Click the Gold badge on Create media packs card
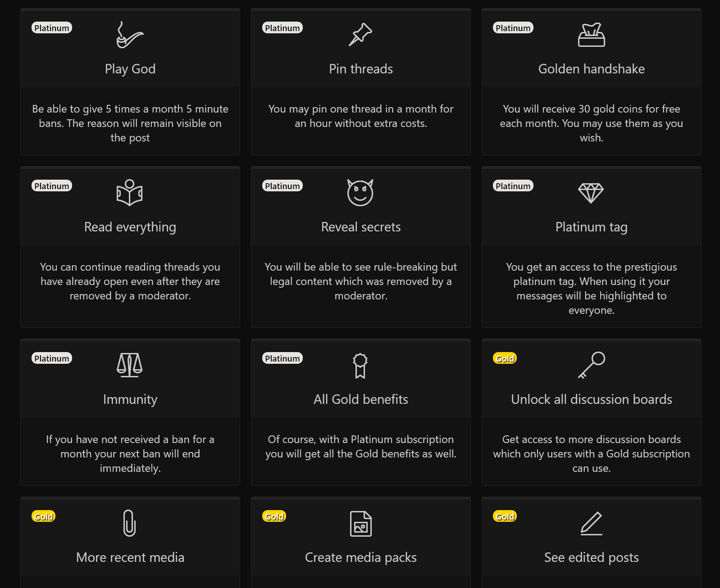 point(274,516)
